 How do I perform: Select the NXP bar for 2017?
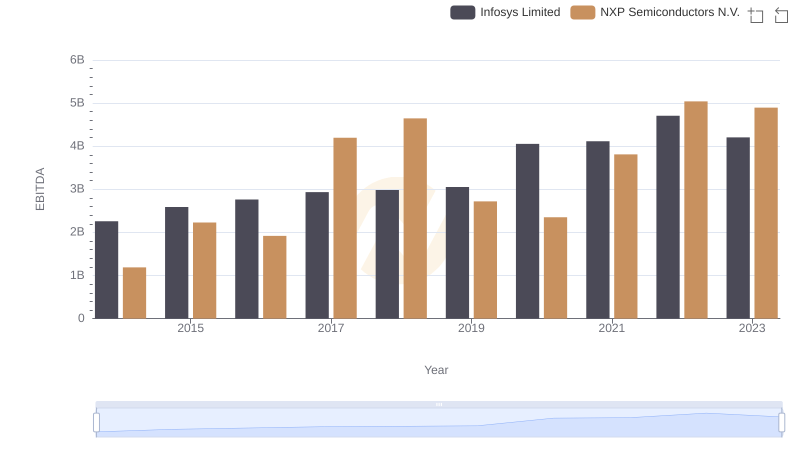tap(345, 228)
